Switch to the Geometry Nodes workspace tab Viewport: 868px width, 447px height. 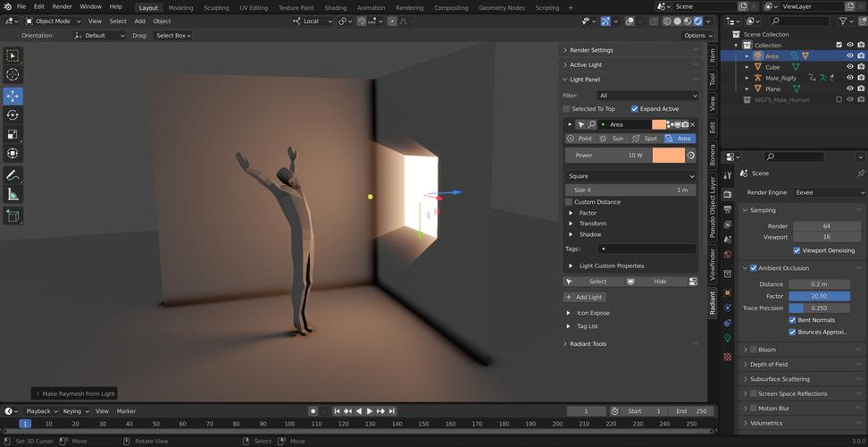click(x=501, y=8)
